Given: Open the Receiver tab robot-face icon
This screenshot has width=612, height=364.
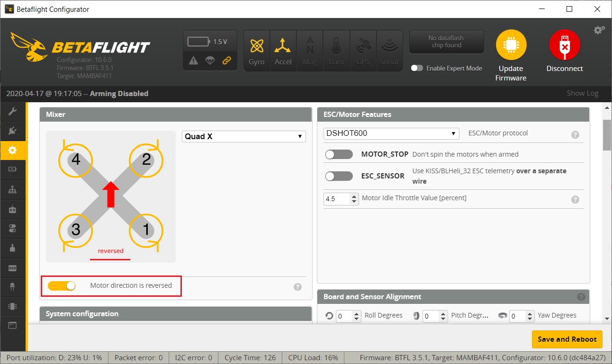Looking at the screenshot, I should click(x=12, y=209).
